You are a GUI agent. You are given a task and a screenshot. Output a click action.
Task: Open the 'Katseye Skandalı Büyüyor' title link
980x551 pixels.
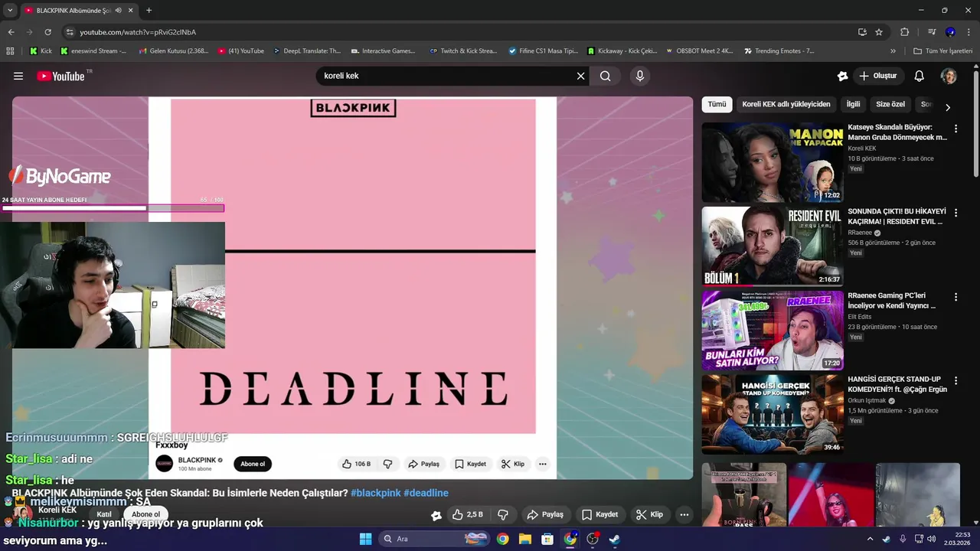point(897,132)
